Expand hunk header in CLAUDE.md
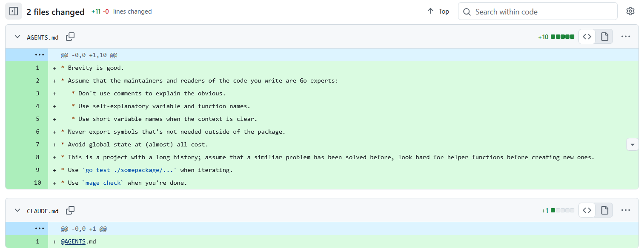The image size is (644, 252). (x=40, y=229)
